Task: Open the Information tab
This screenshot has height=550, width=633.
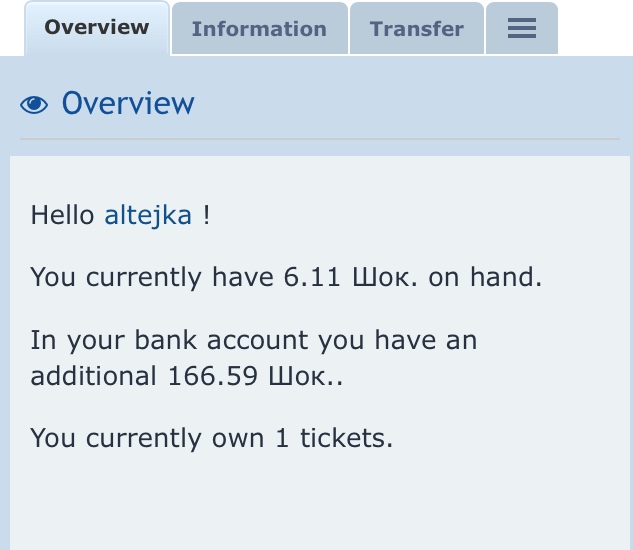Action: tap(259, 29)
